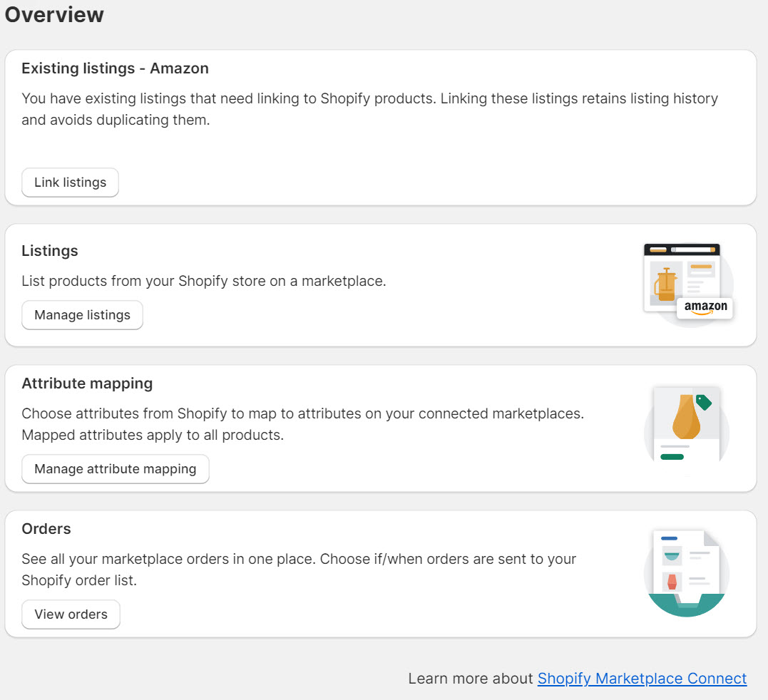Open Manage listings
768x700 pixels.
tap(82, 315)
